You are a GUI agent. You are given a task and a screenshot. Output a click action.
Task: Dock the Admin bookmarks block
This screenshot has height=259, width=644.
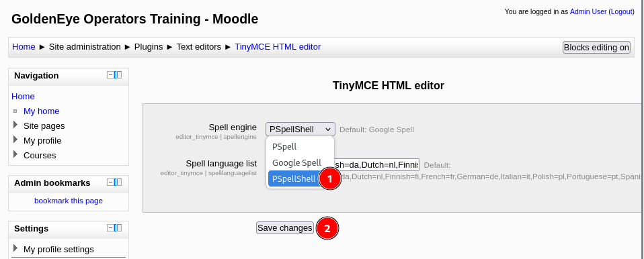[x=118, y=183]
